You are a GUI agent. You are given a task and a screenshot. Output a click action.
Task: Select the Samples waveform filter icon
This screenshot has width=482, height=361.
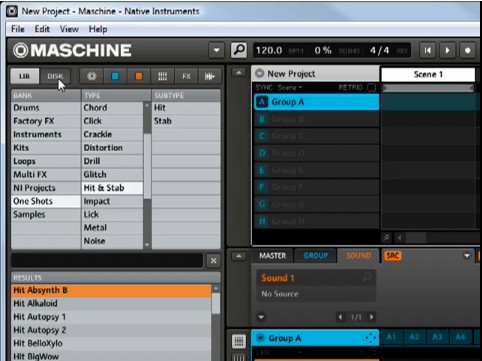pos(209,76)
